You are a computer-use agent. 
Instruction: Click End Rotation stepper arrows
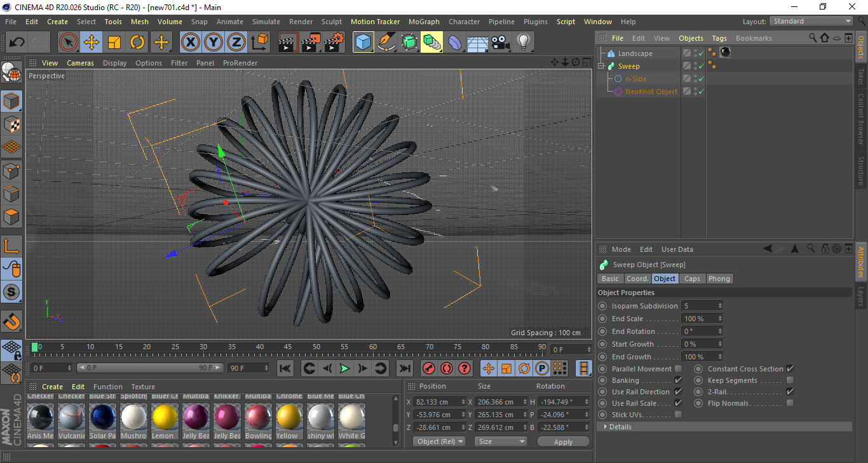click(x=720, y=331)
